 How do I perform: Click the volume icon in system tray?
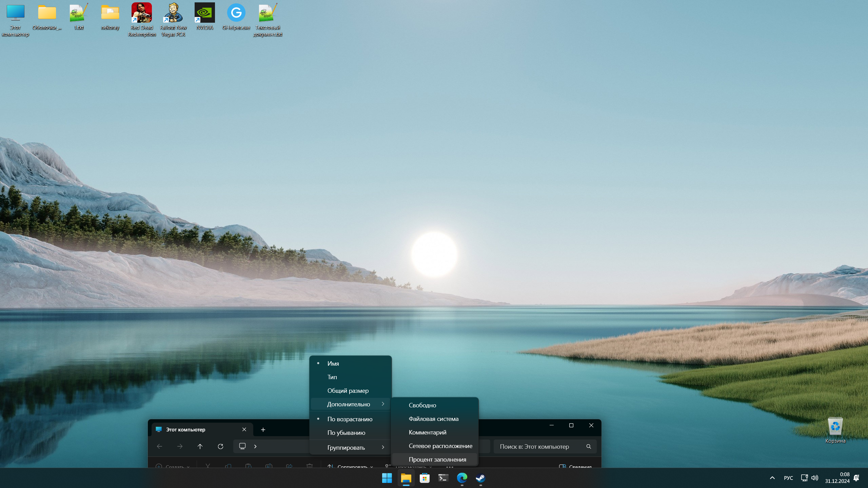pyautogui.click(x=815, y=478)
